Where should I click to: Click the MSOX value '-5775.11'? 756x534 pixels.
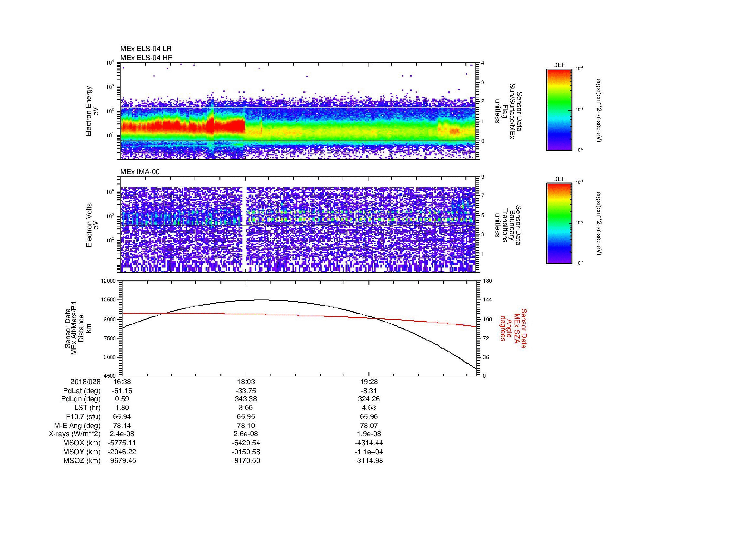122,443
